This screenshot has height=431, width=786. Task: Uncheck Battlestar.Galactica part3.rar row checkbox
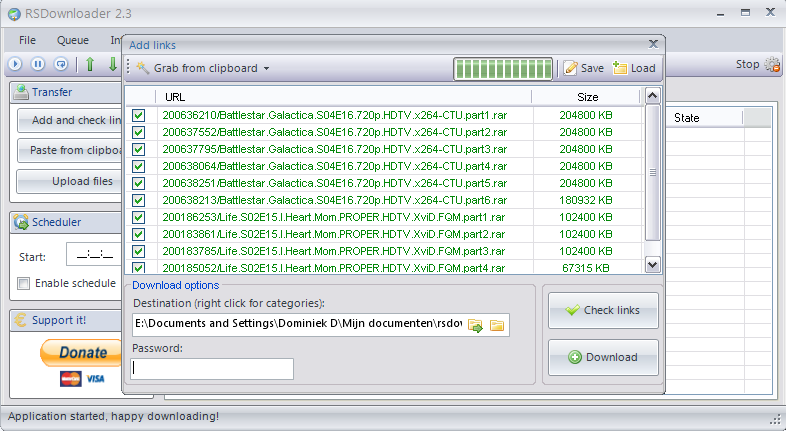click(138, 149)
